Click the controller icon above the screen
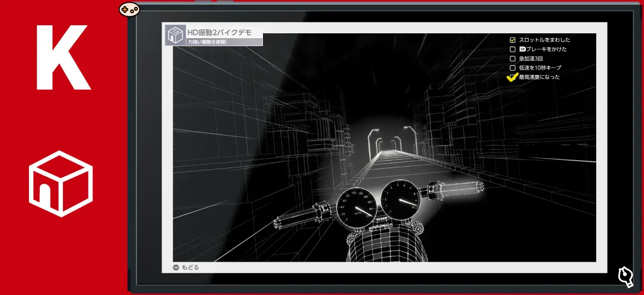Screen dimensions: 644x295 [x=129, y=9]
